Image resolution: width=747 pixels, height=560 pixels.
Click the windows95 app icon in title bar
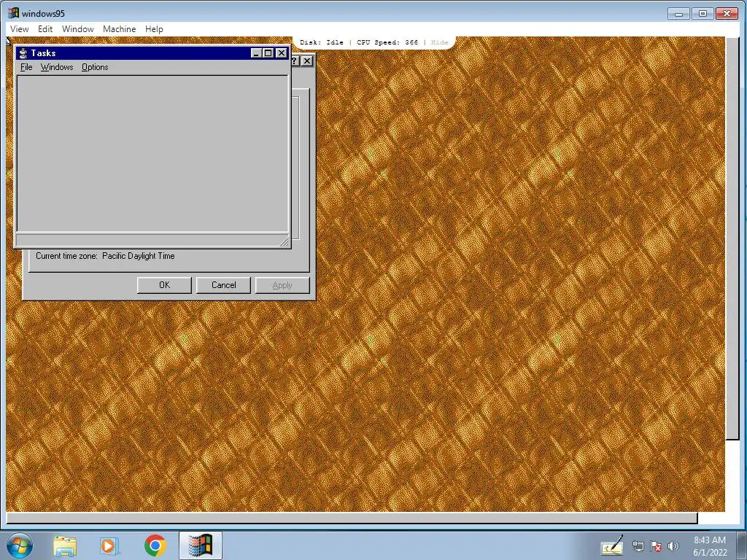(x=13, y=13)
